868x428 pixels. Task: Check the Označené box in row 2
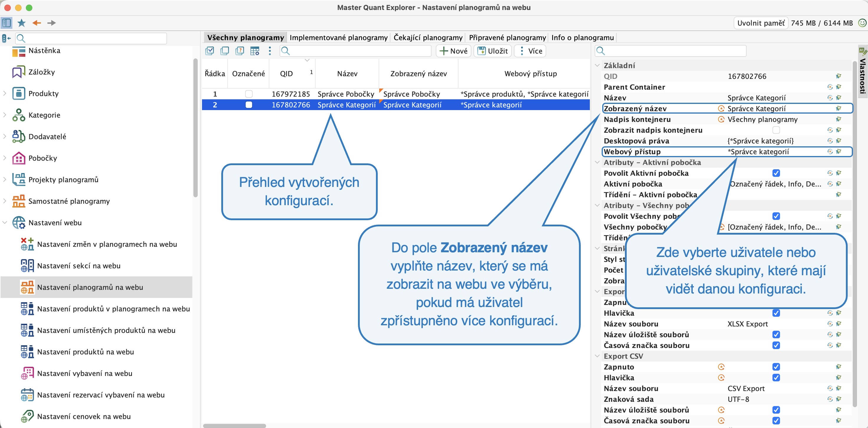click(x=249, y=105)
